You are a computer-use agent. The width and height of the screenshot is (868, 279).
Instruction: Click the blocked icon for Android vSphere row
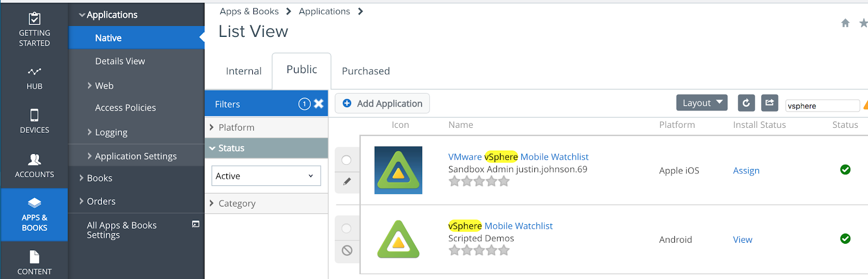[x=347, y=250]
